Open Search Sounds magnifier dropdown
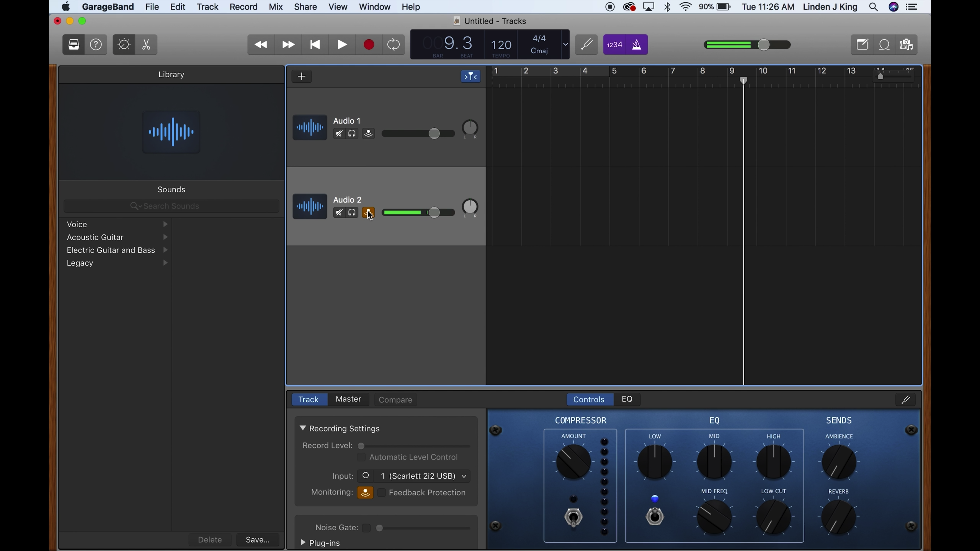The width and height of the screenshot is (980, 551). click(136, 206)
